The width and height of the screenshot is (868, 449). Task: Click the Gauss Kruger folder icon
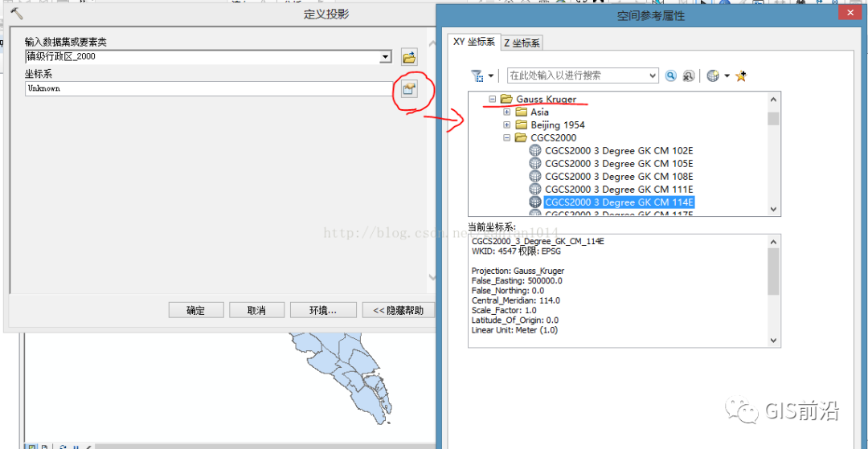506,99
